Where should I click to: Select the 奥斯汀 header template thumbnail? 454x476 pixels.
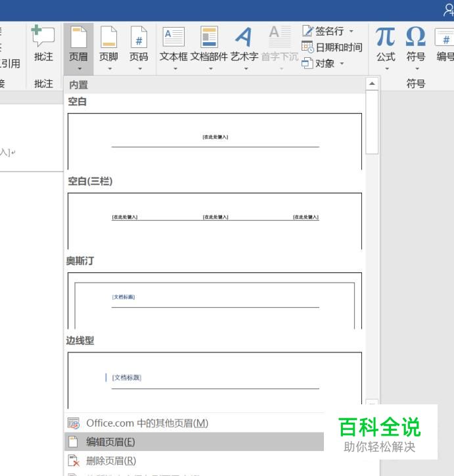215,300
